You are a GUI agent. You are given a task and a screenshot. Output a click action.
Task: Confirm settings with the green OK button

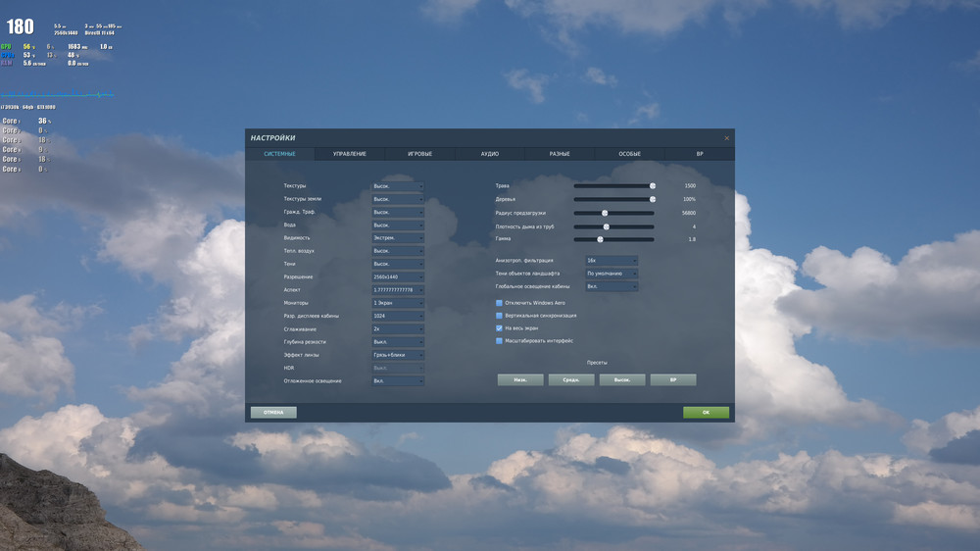pos(706,412)
